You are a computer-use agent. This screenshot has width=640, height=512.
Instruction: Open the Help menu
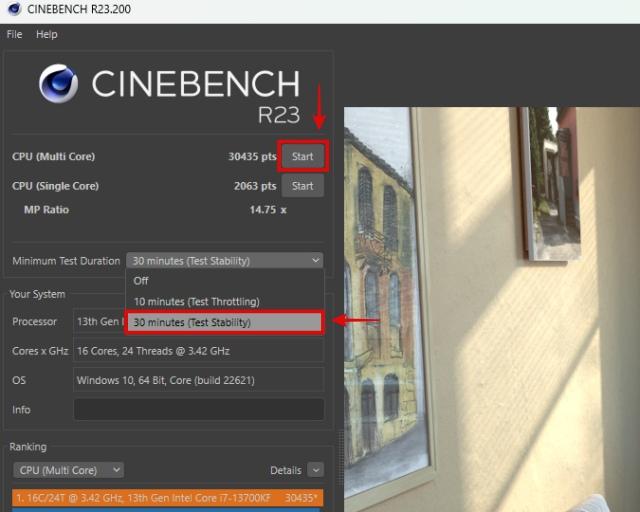[x=47, y=34]
